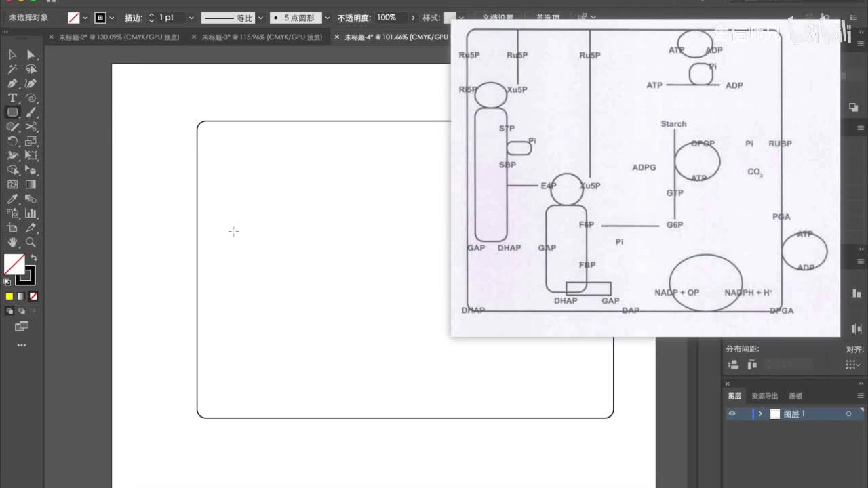Open the 资源导出 panel tab
The width and height of the screenshot is (868, 488).
[765, 396]
